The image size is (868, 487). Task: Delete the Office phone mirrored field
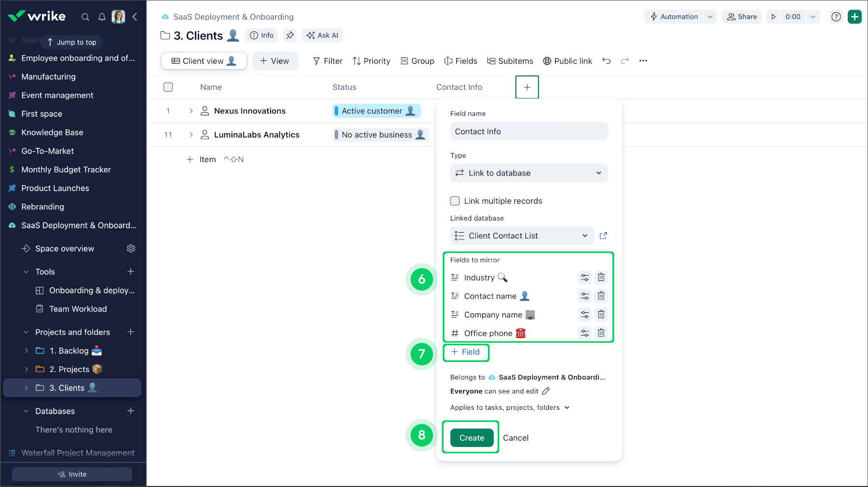601,333
